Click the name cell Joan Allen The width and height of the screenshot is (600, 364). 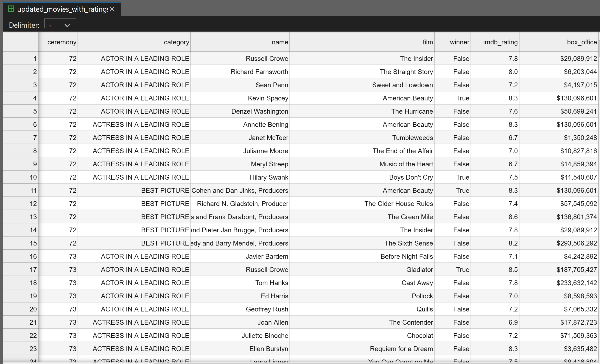[240, 322]
